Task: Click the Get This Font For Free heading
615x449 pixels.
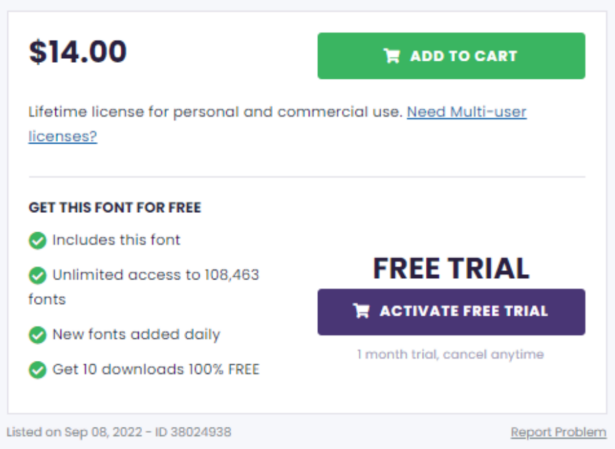Action: (115, 207)
